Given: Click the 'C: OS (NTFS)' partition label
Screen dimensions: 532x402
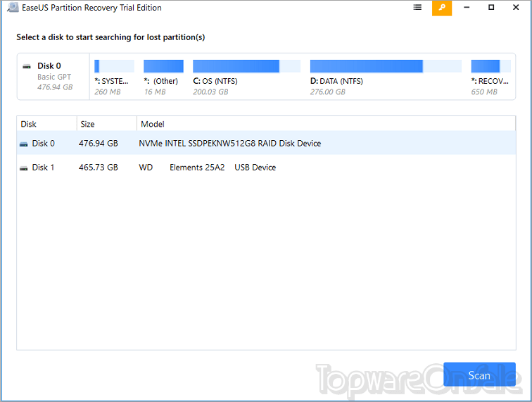Looking at the screenshot, I should click(215, 81).
